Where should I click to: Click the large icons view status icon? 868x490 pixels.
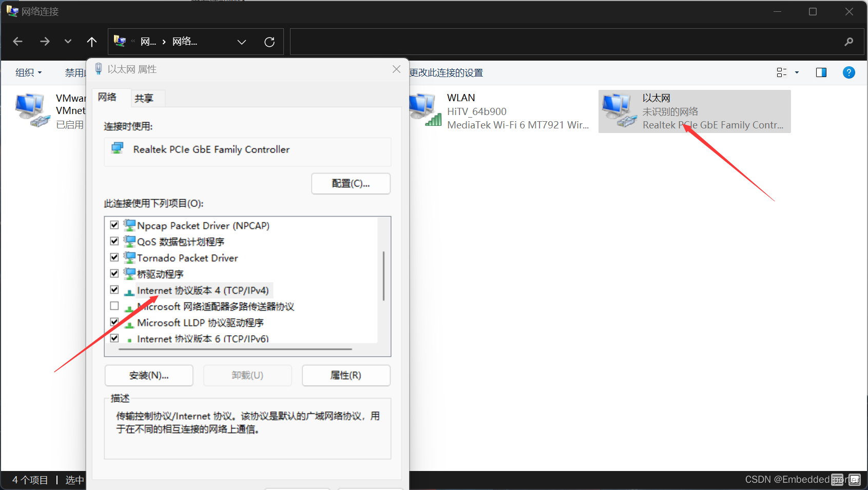pyautogui.click(x=855, y=480)
